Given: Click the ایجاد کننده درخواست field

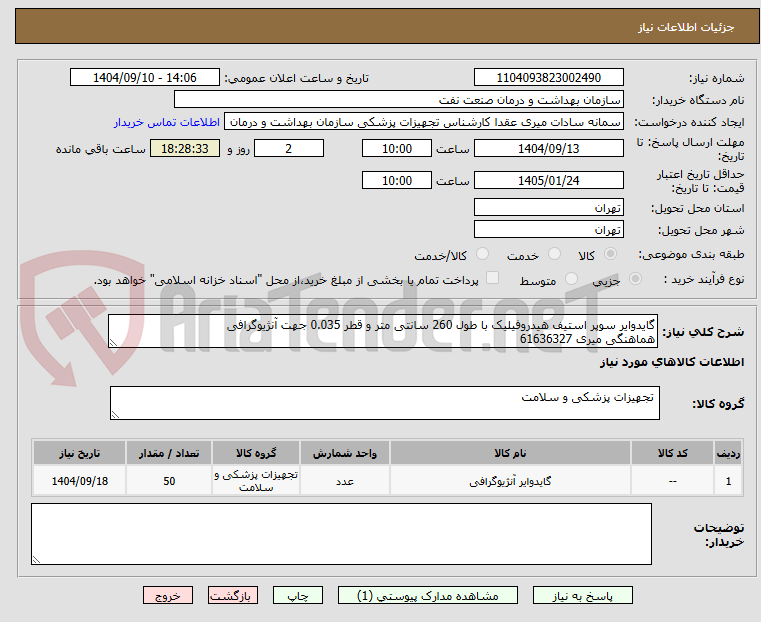Looking at the screenshot, I should click(424, 122).
